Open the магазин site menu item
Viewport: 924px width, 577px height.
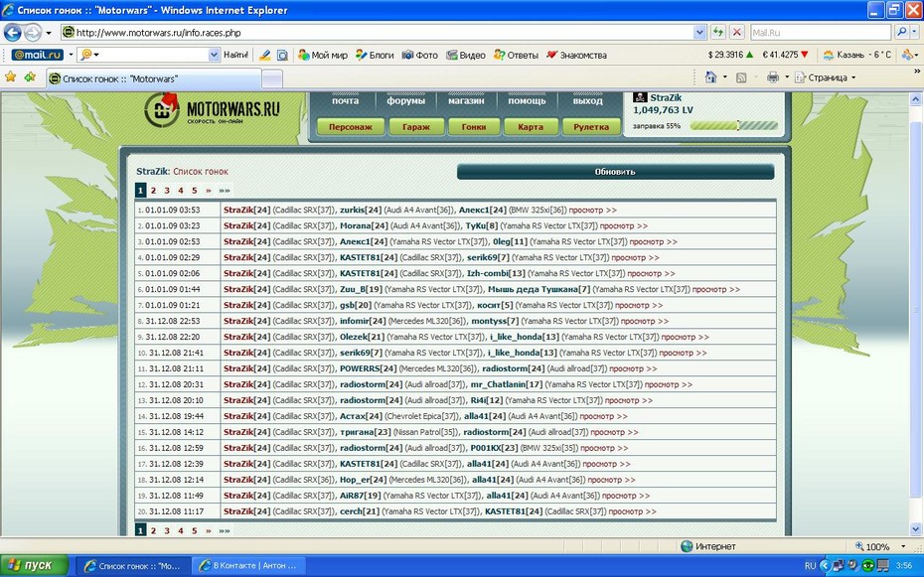coord(466,100)
